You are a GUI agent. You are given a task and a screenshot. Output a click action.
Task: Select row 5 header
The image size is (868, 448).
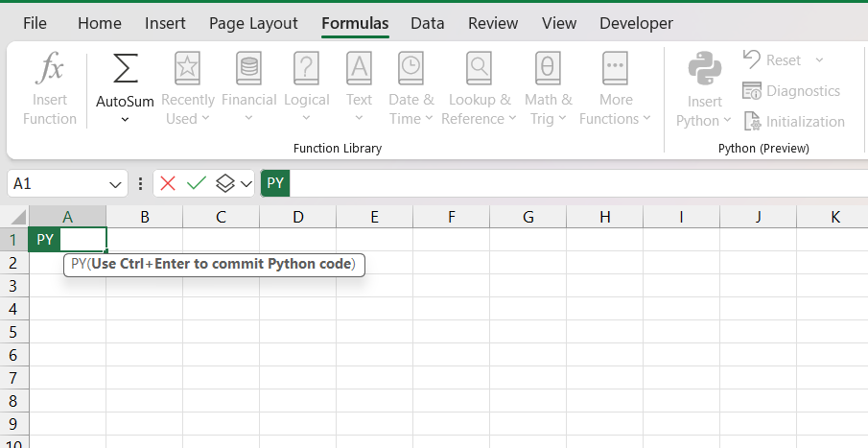click(x=13, y=332)
